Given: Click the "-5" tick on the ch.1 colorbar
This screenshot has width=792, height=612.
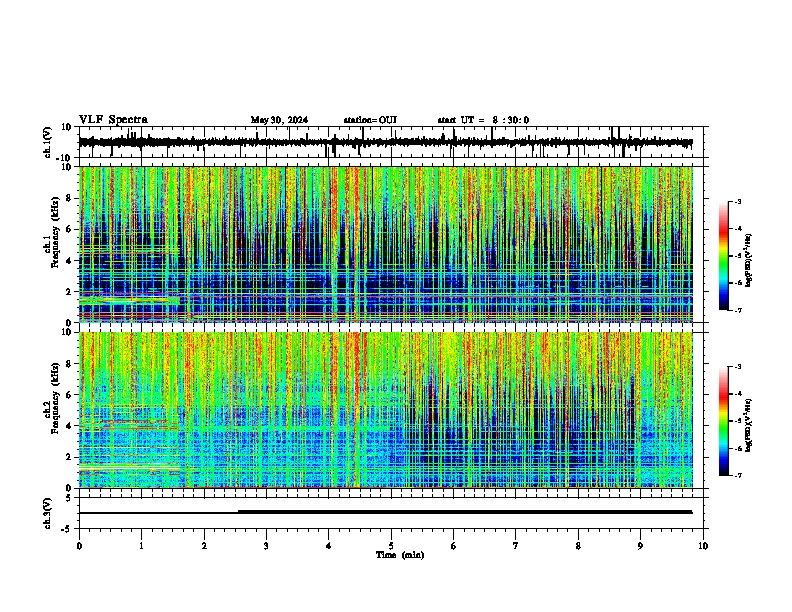Looking at the screenshot, I should (x=738, y=256).
